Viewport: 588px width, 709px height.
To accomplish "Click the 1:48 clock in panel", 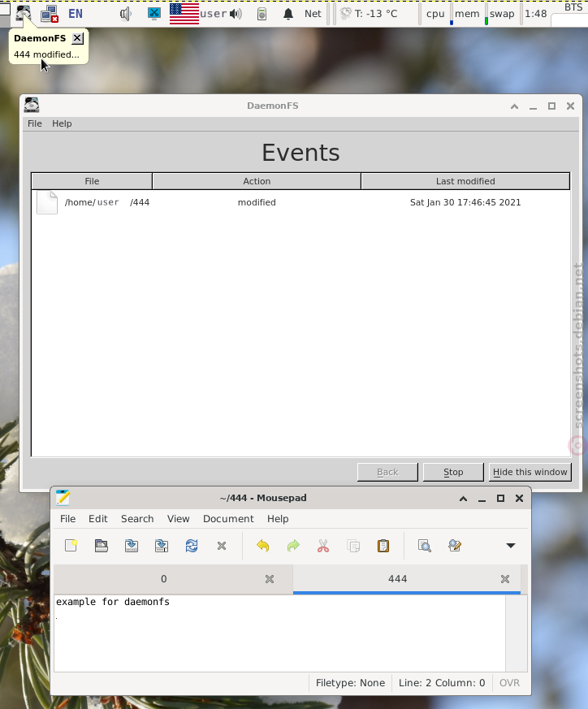I will tap(536, 14).
